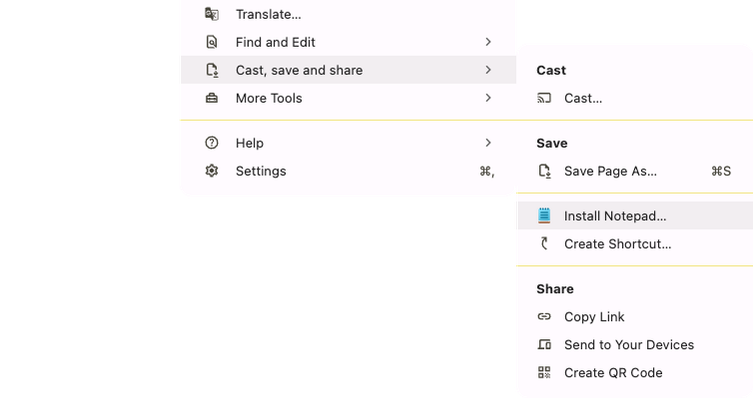Choose Save Page As… menu item

click(x=635, y=171)
